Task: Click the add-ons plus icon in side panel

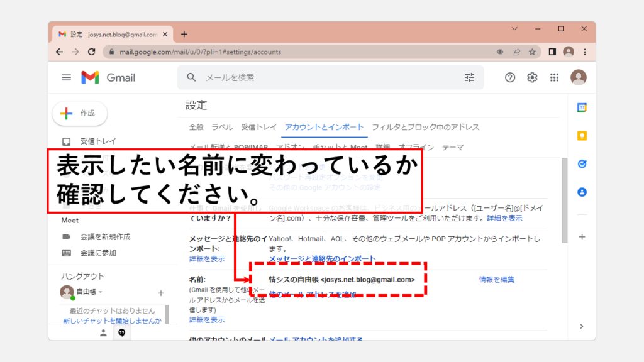Action: (582, 237)
